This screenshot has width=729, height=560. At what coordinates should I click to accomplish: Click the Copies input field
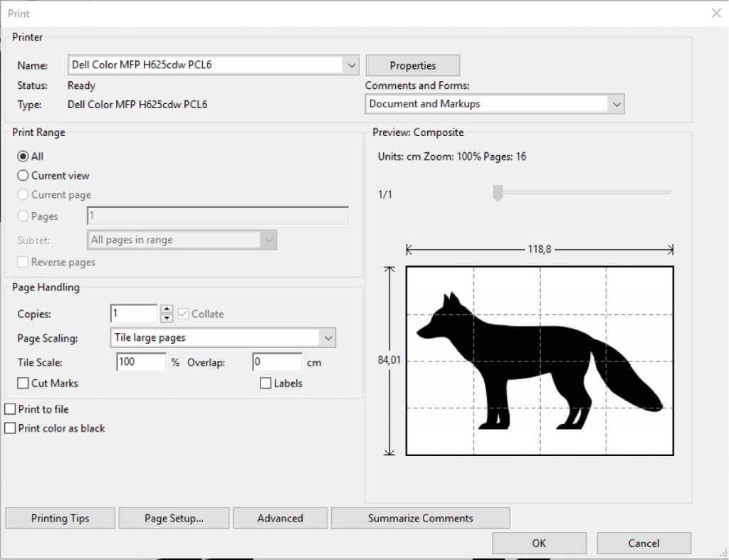[134, 314]
